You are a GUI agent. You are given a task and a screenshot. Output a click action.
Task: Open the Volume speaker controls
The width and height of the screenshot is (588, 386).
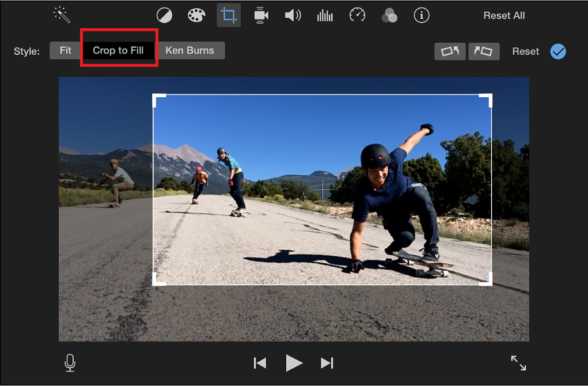[293, 16]
